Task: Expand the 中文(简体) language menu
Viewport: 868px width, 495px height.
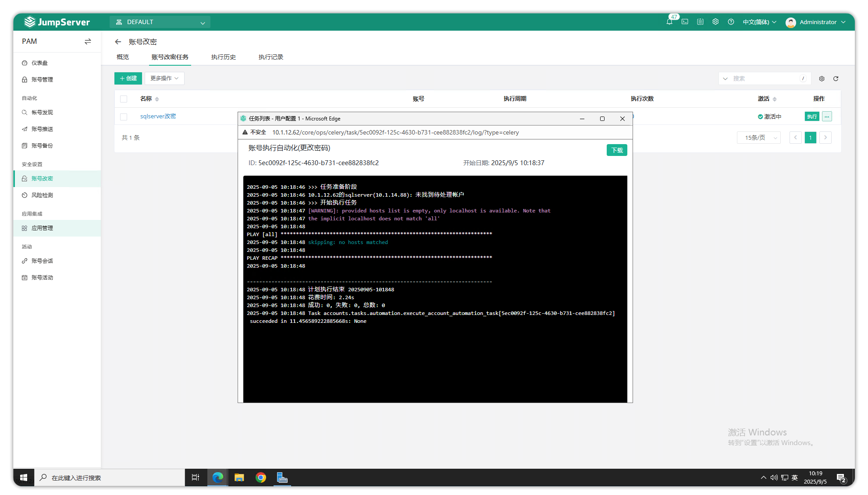Action: 759,22
